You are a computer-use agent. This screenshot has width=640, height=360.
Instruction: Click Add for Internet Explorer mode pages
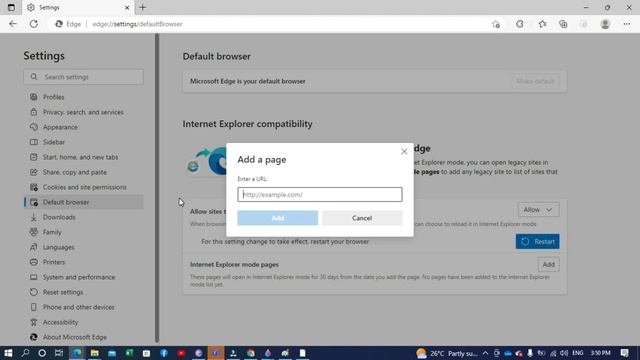coord(548,264)
